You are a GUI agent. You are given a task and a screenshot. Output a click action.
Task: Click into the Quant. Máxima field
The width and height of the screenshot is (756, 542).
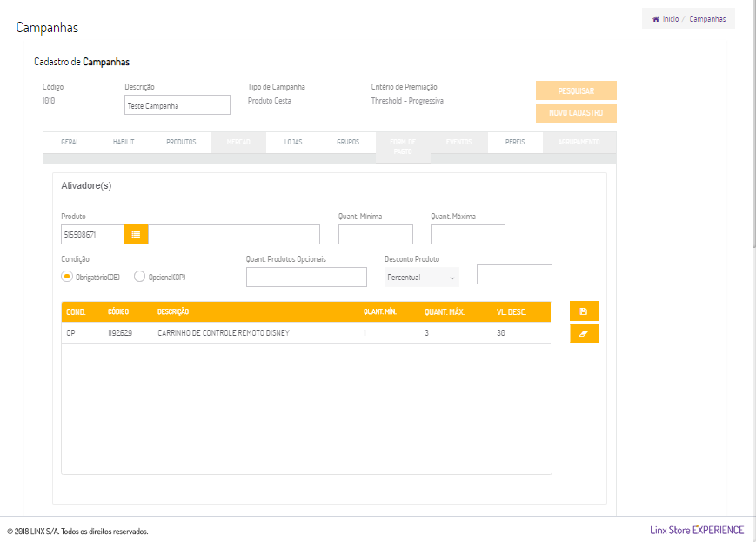tap(467, 234)
